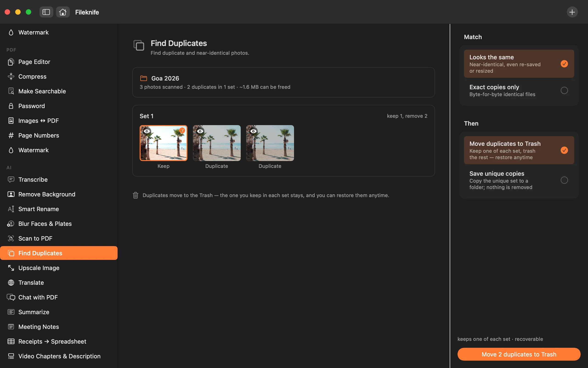Viewport: 588px width, 368px height.
Task: Click the plus button in title bar
Action: click(x=572, y=12)
